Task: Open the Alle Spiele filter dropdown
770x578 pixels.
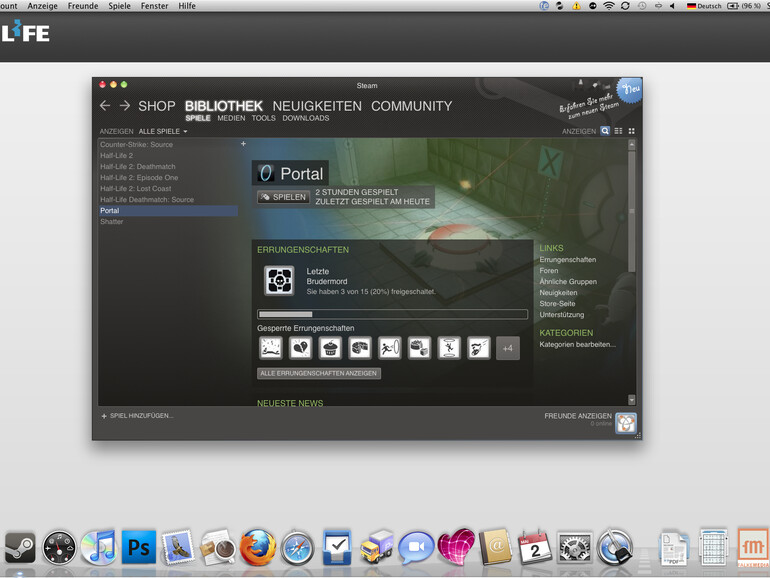Action: (x=163, y=132)
